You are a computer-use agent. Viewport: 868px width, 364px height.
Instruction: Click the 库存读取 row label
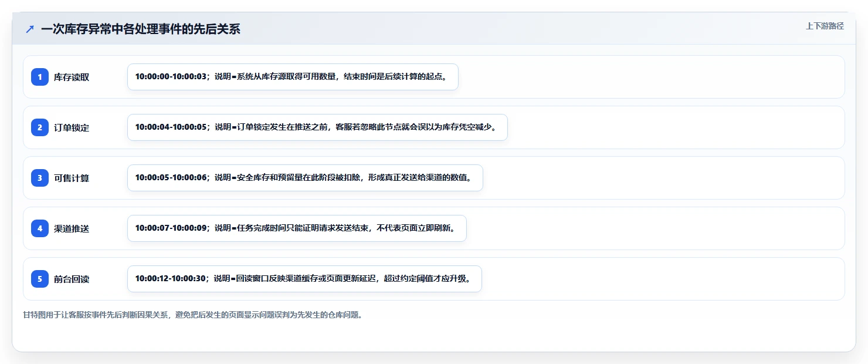point(72,77)
